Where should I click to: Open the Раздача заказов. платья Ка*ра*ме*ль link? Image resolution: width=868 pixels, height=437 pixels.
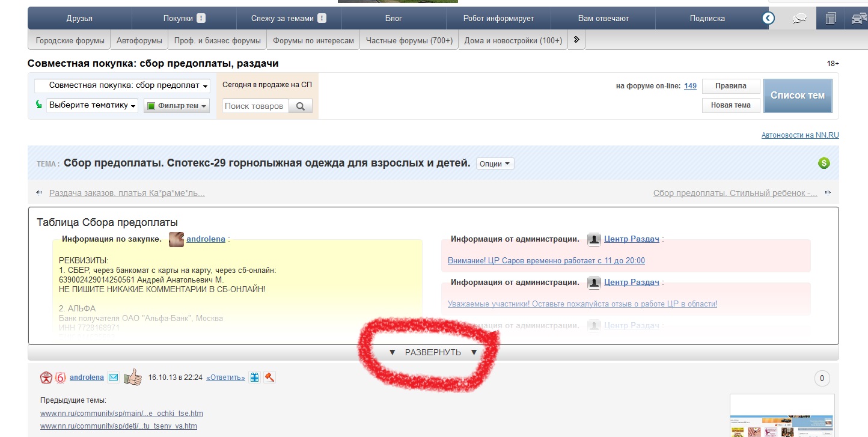[127, 193]
